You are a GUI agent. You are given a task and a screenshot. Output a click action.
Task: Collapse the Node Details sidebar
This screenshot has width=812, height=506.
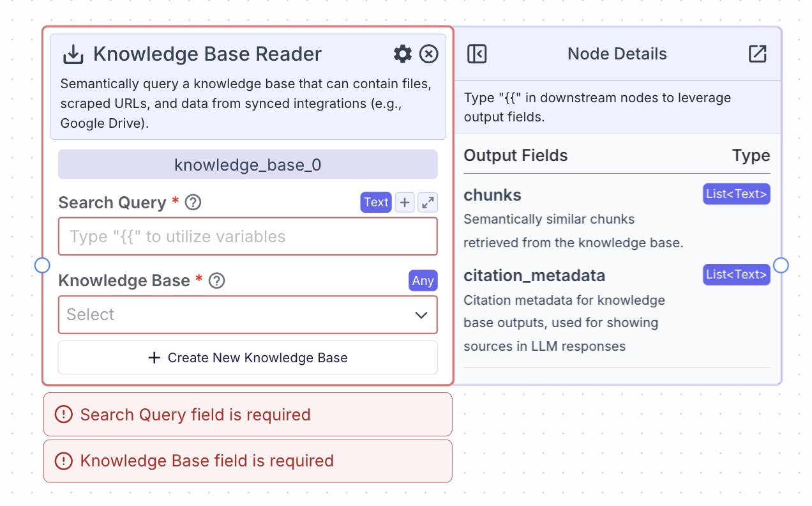tap(476, 54)
